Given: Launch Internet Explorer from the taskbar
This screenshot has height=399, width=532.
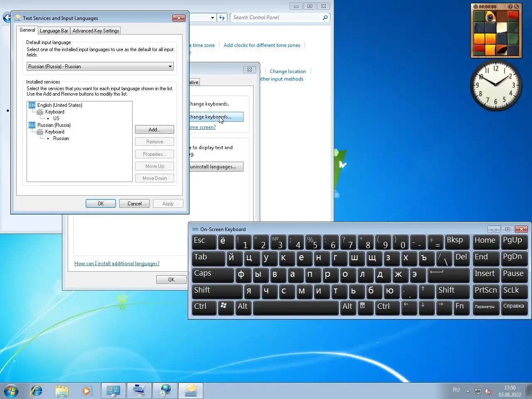Looking at the screenshot, I should 37,391.
